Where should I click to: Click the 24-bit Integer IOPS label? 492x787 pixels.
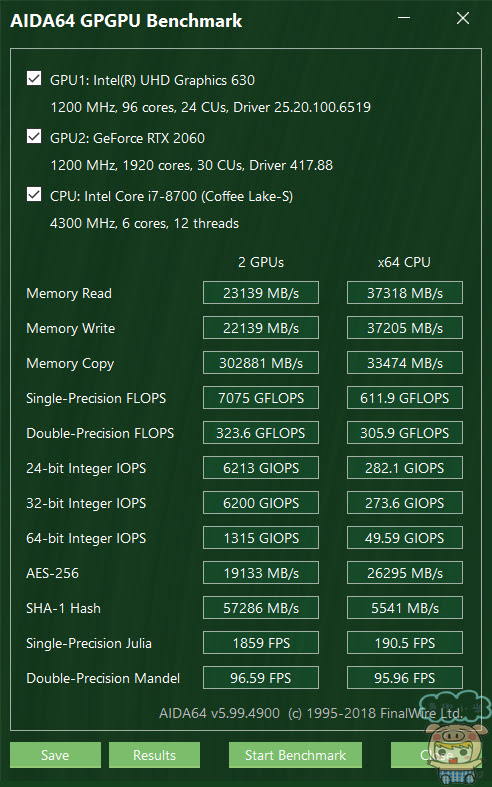point(86,469)
